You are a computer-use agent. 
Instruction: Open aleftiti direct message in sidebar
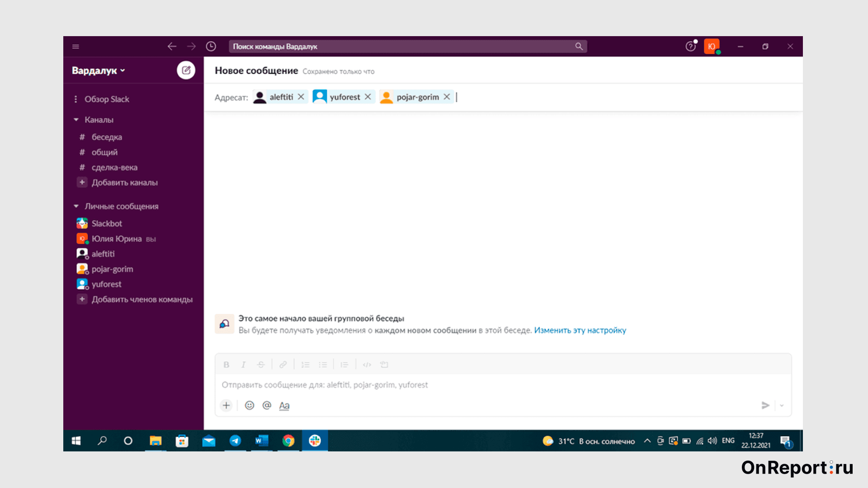click(103, 254)
